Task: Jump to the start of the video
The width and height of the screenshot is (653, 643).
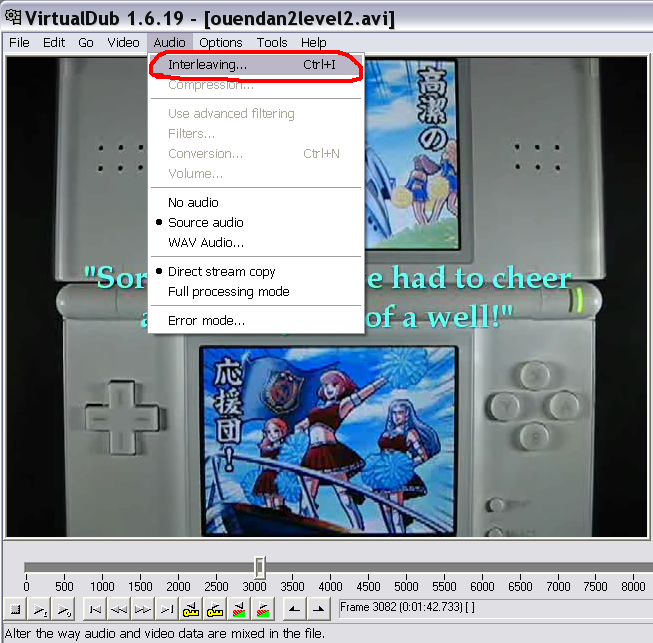Action: pyautogui.click(x=95, y=609)
